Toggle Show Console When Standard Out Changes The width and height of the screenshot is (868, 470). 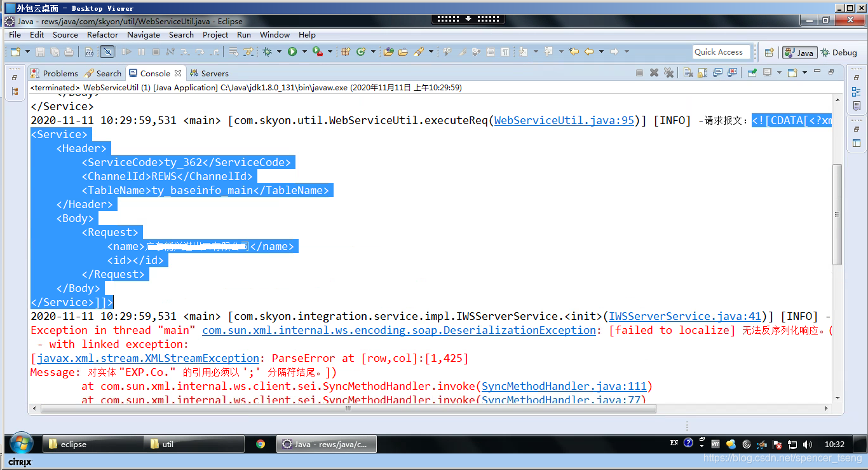[x=718, y=72]
